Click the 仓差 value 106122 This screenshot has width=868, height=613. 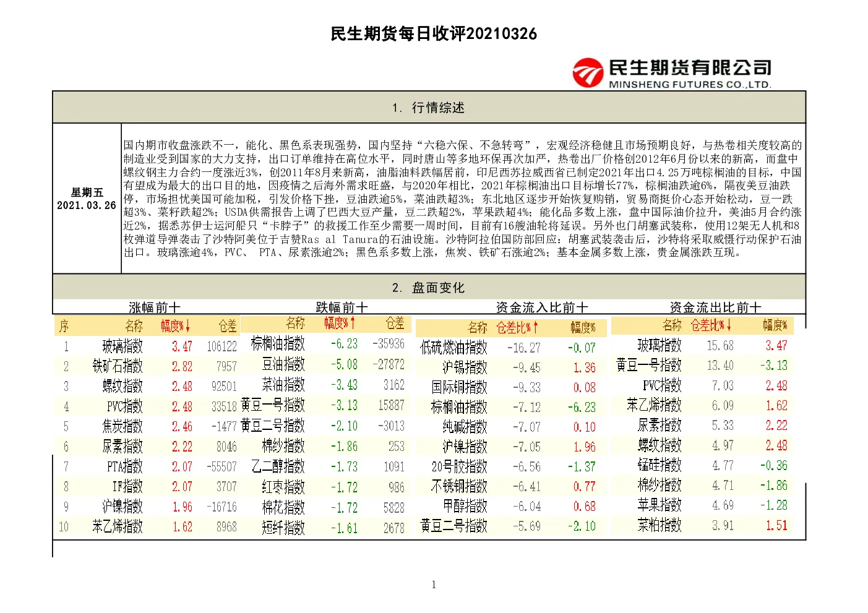click(221, 346)
